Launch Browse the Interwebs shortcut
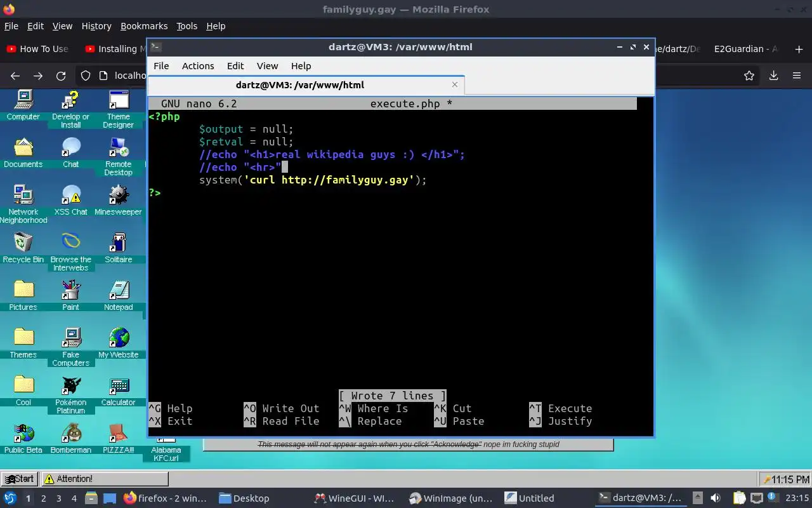Viewport: 812px width, 508px height. [x=70, y=252]
